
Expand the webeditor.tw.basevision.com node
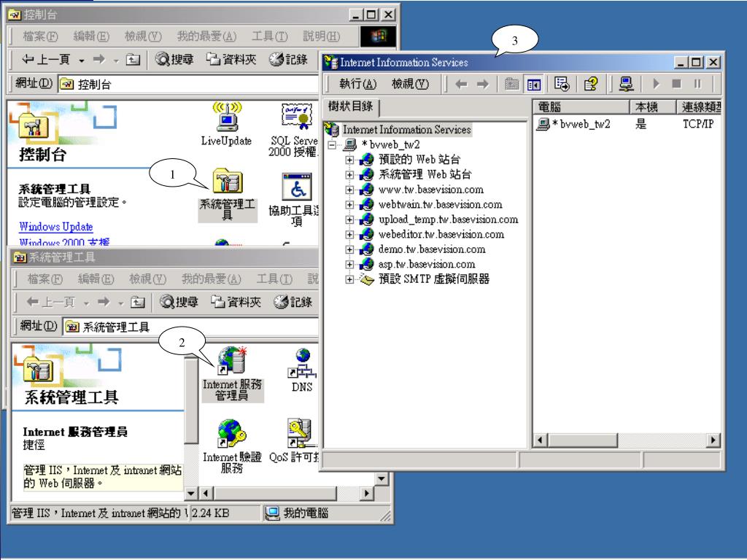pyautogui.click(x=349, y=235)
